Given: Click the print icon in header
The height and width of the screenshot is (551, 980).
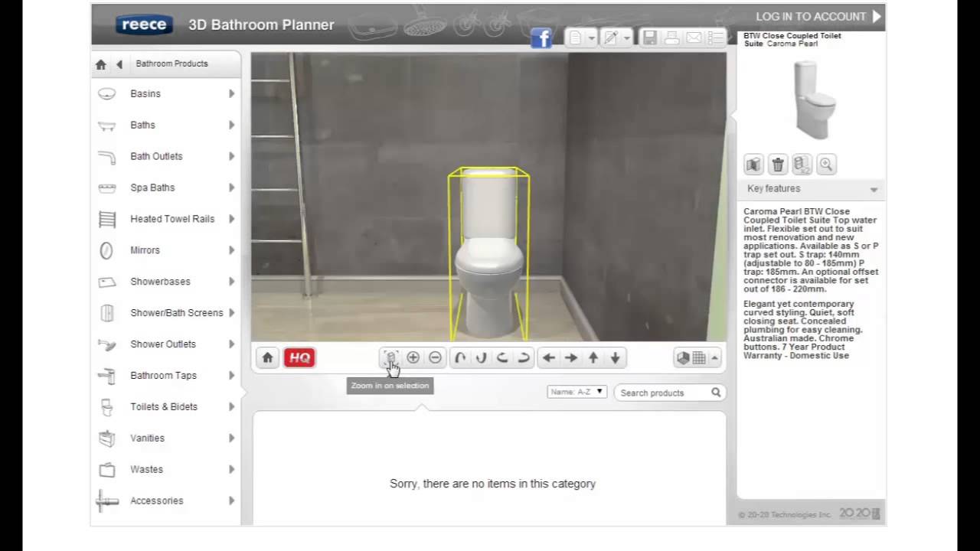Looking at the screenshot, I should (671, 37).
